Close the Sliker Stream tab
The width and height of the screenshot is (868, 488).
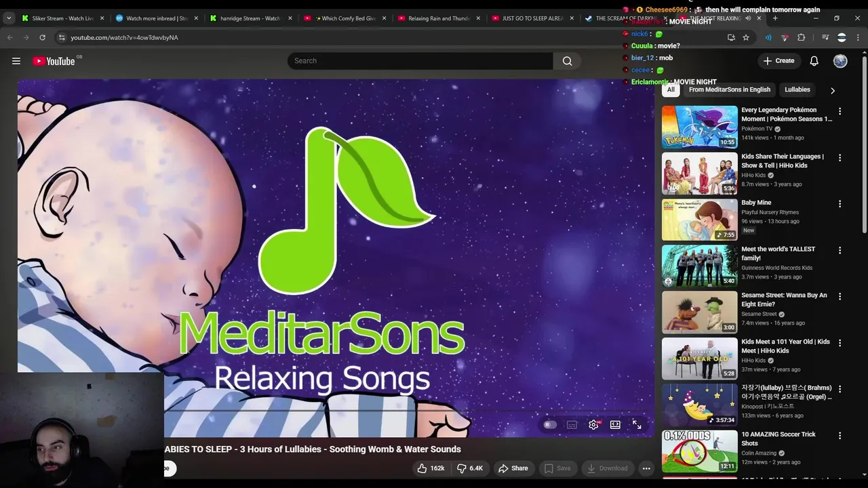(x=102, y=18)
